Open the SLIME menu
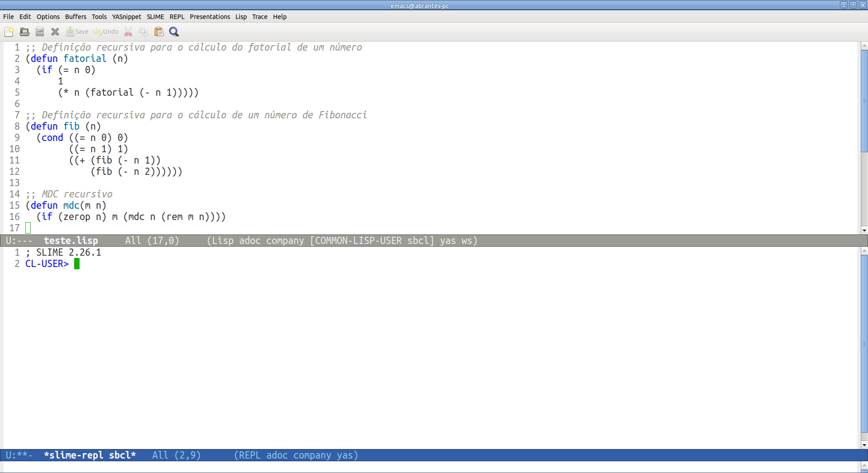 pos(155,17)
